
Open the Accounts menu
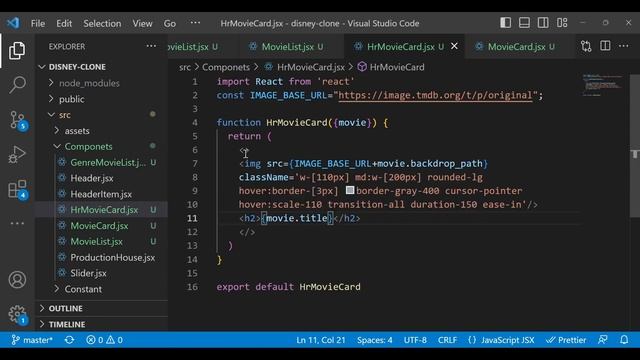[17, 280]
